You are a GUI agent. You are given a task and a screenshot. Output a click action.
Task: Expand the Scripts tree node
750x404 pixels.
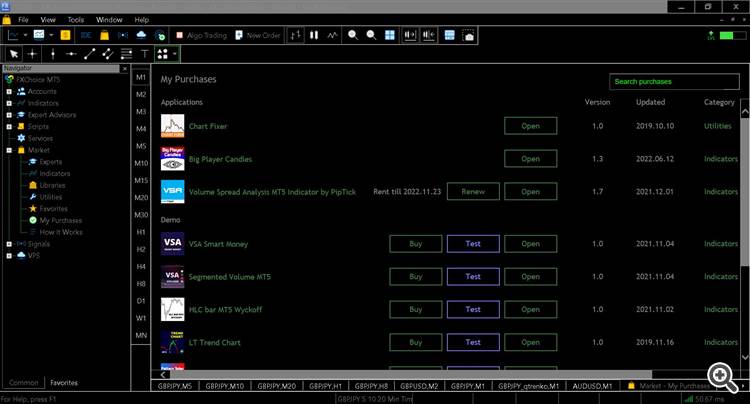coord(9,127)
